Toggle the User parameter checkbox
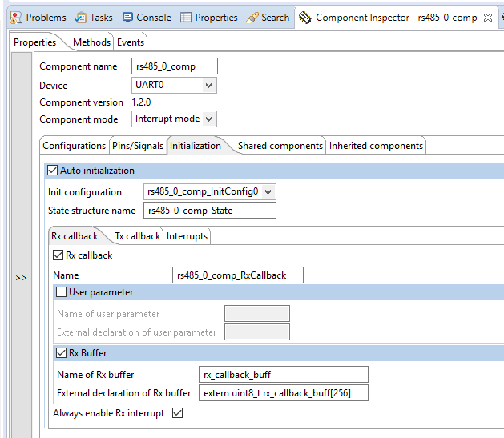Screen dimensions: 504x438 coord(62,292)
